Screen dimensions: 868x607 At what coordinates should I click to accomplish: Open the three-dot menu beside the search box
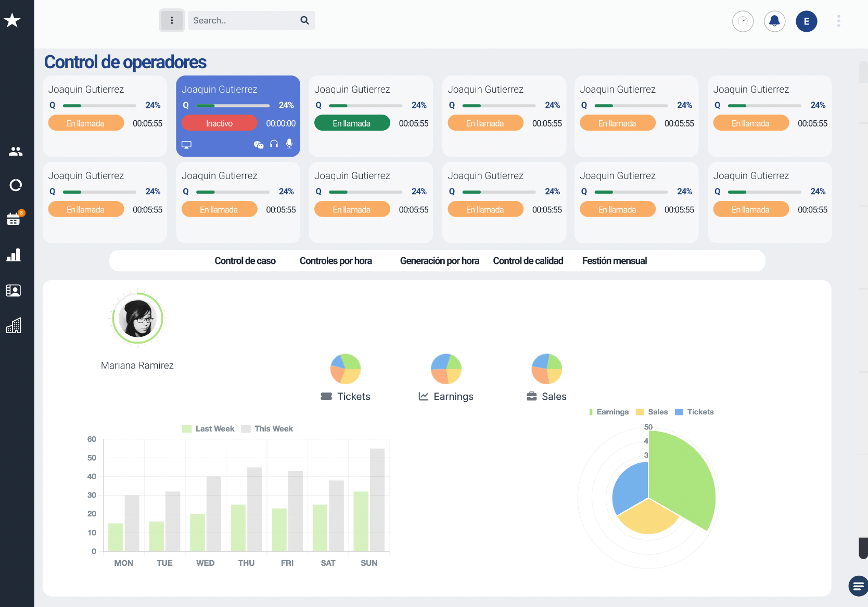tap(172, 21)
